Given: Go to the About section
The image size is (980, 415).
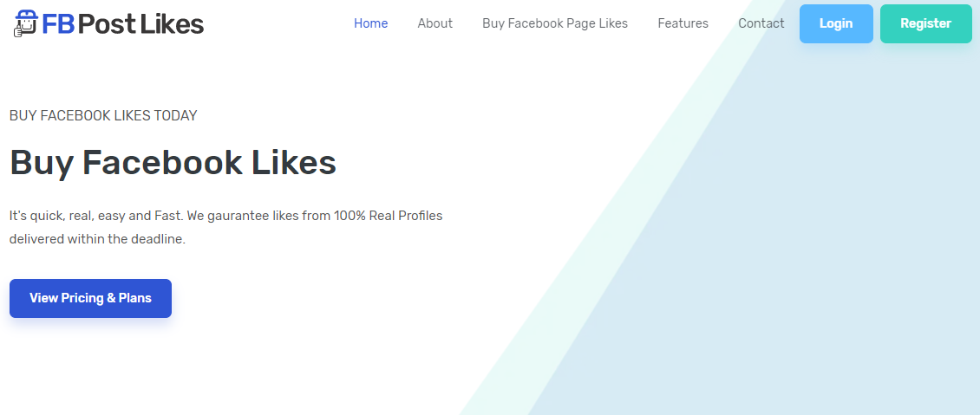Looking at the screenshot, I should [435, 23].
